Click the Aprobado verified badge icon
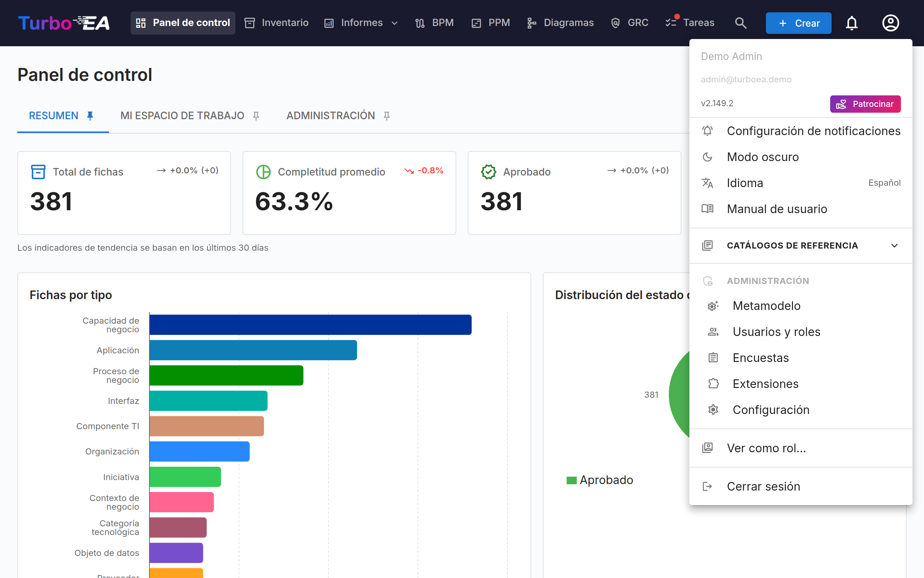This screenshot has width=924, height=578. click(489, 172)
